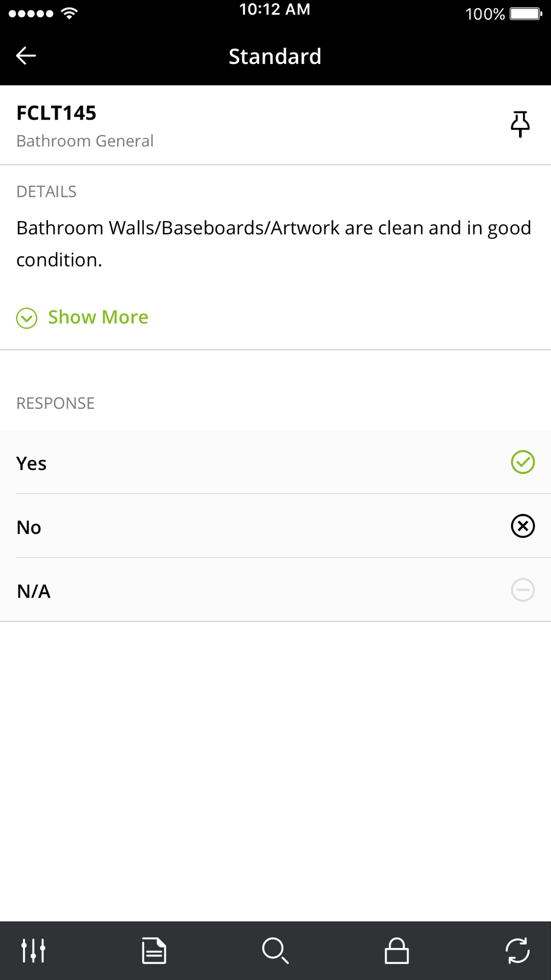Expand details with Show More chevron

[26, 318]
